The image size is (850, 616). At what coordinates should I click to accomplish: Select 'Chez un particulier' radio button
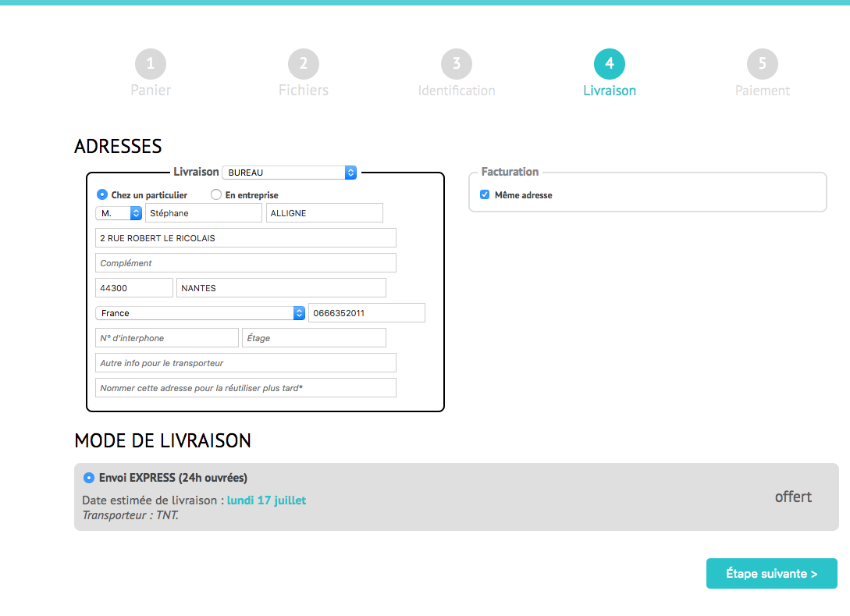pyautogui.click(x=102, y=195)
